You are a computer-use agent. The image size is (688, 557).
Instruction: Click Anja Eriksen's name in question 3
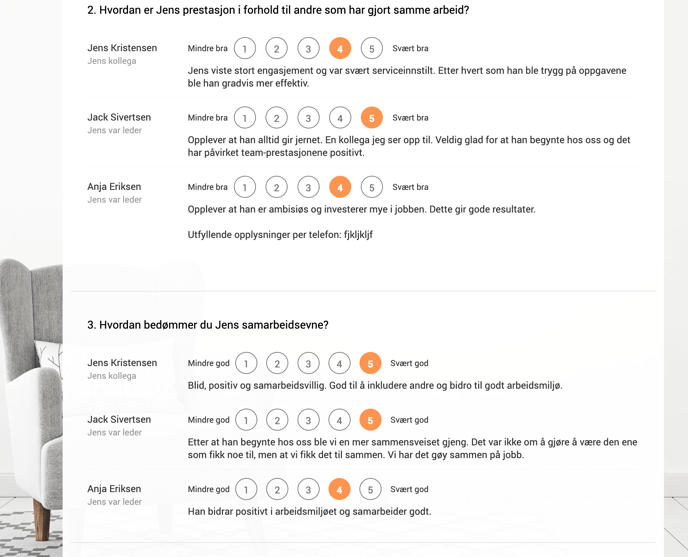[114, 489]
